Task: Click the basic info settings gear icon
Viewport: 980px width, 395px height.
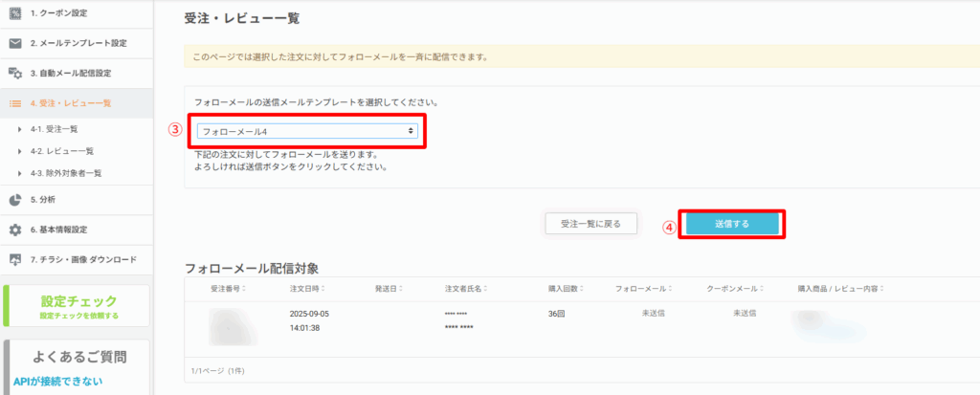Action: (15, 230)
